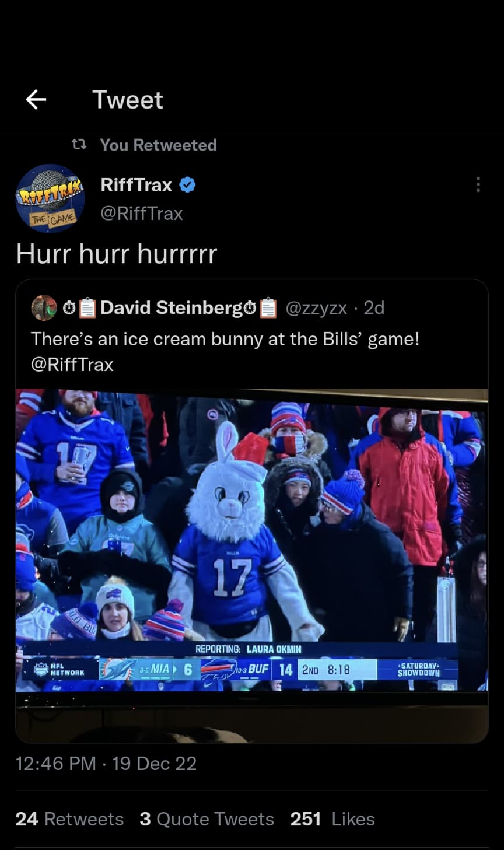View the 3 Quote Tweets
Image resolution: width=504 pixels, height=850 pixels.
[206, 819]
